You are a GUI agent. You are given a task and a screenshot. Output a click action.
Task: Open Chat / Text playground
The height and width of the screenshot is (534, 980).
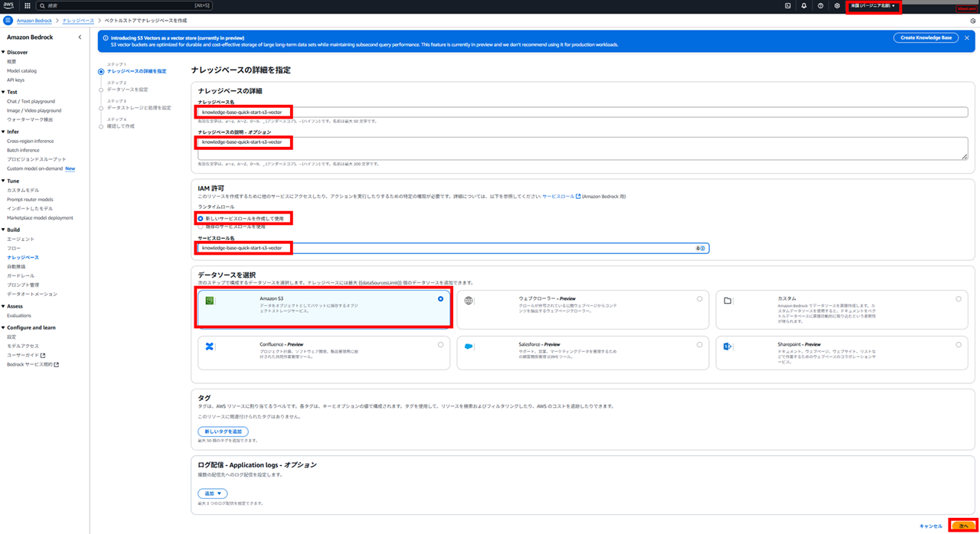(x=31, y=101)
